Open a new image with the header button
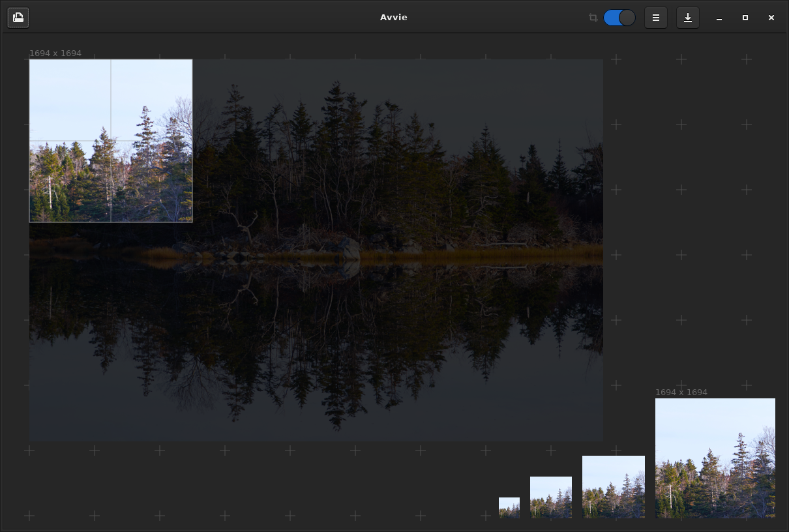Image resolution: width=789 pixels, height=532 pixels. point(18,18)
